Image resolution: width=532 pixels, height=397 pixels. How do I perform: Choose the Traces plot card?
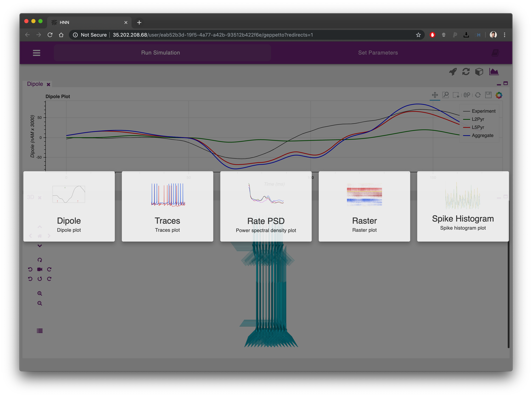tap(167, 206)
